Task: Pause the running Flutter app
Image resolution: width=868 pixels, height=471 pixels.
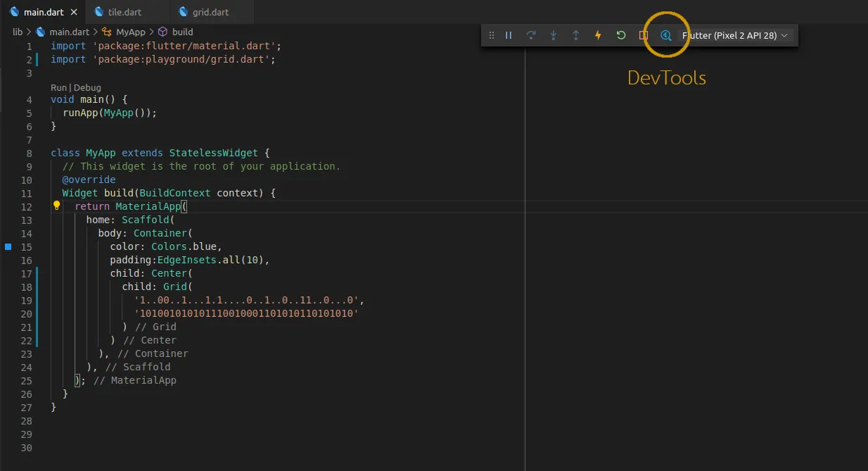Action: (x=509, y=34)
